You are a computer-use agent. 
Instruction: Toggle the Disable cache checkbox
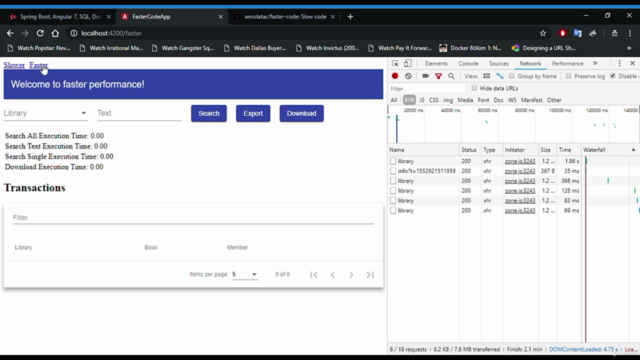(613, 76)
